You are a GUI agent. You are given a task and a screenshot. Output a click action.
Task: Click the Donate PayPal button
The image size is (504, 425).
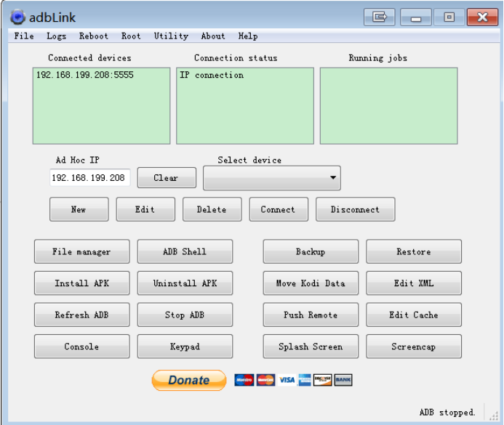[188, 380]
